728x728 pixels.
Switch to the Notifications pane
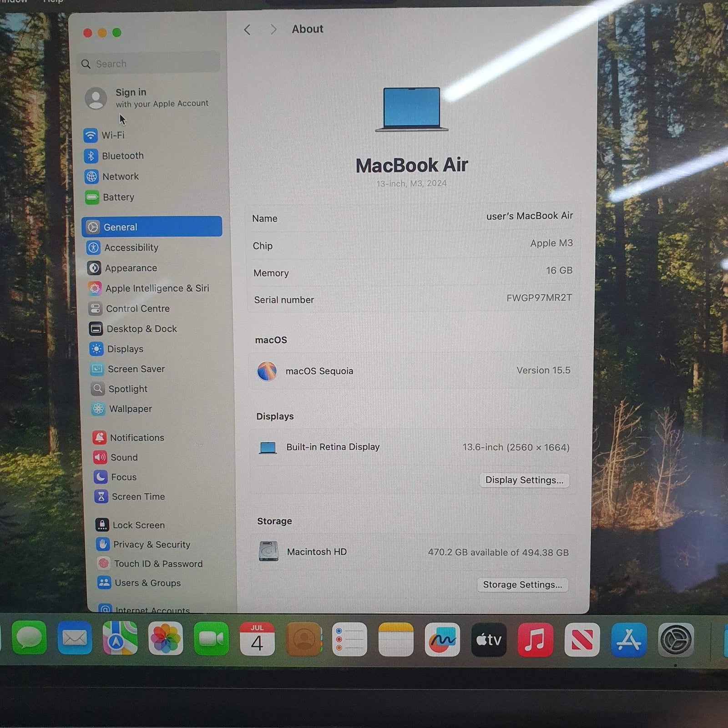point(136,437)
